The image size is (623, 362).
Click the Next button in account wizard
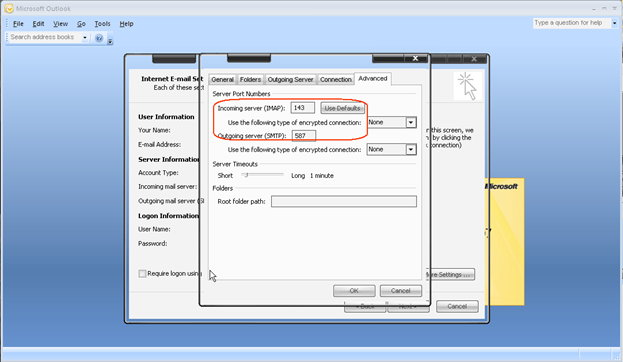pos(408,306)
